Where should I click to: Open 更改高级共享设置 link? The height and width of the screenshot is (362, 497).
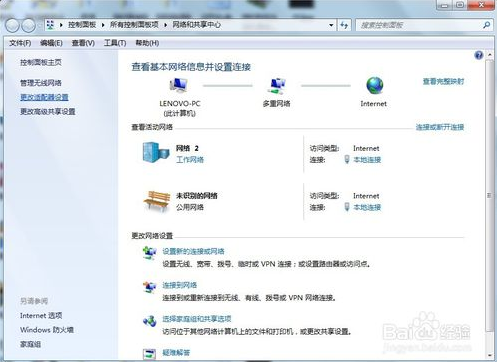pyautogui.click(x=48, y=111)
